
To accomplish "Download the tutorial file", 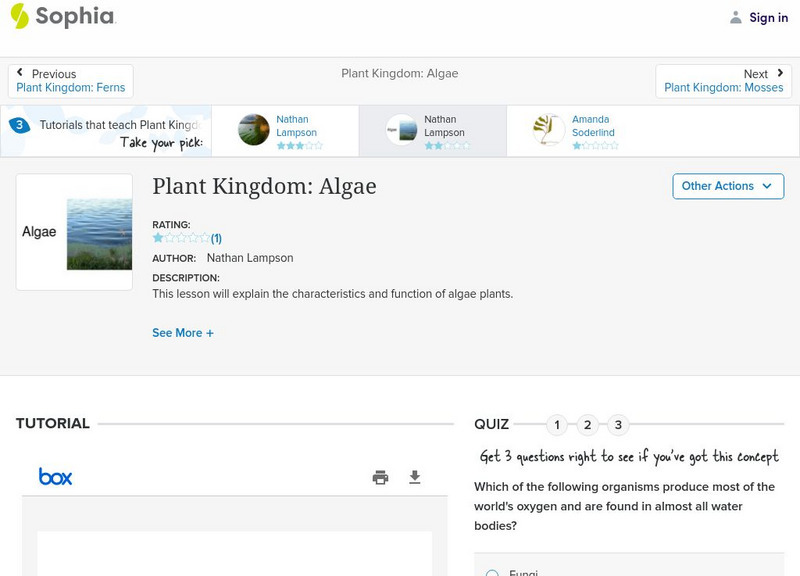I will 415,478.
